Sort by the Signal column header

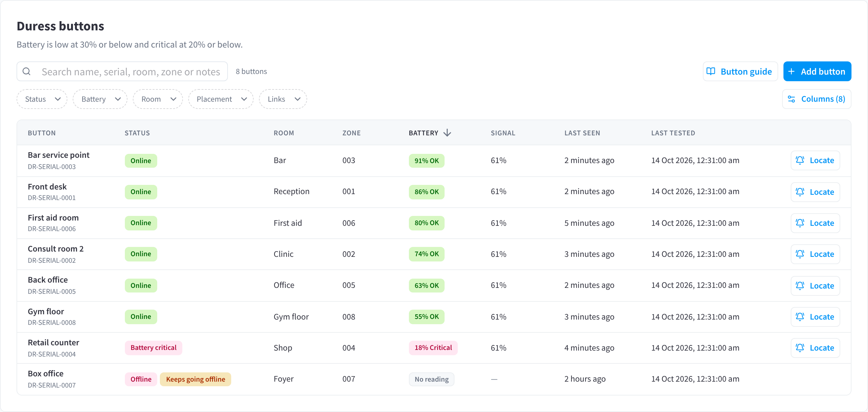[503, 133]
